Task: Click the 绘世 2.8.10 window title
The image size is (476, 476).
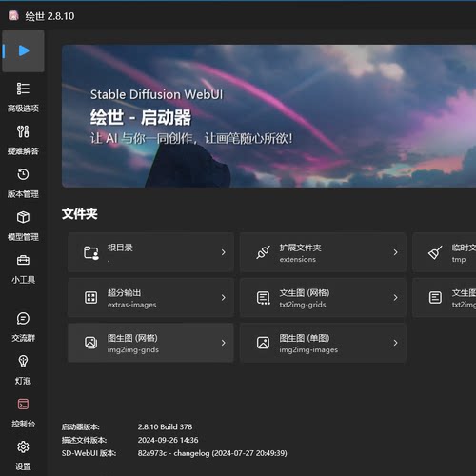Action: pos(50,16)
